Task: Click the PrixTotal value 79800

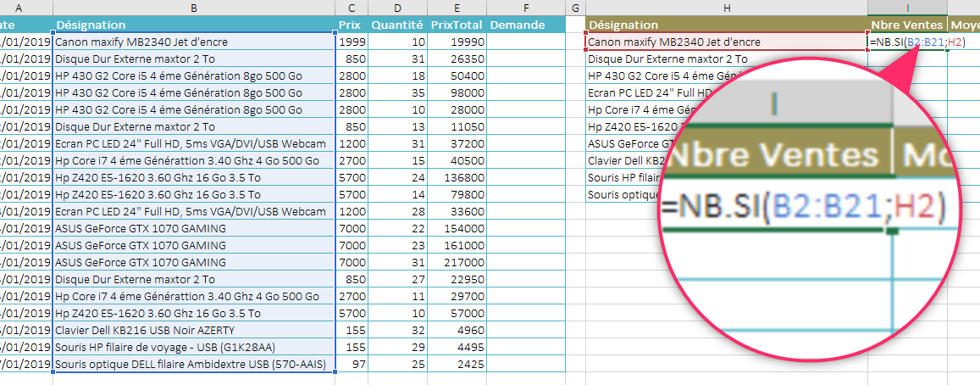Action: click(x=457, y=194)
